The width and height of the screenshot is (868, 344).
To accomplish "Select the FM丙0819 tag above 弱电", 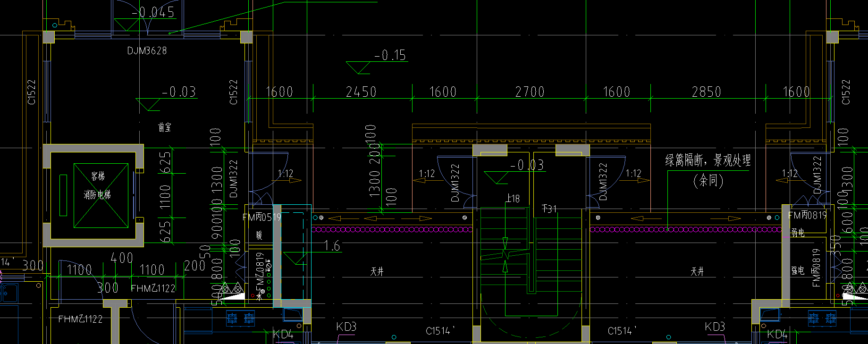I will click(808, 216).
